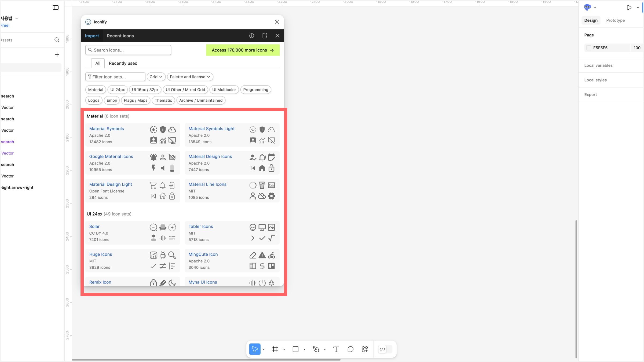Filter by Emoji chip
The height and width of the screenshot is (362, 644).
(x=112, y=101)
